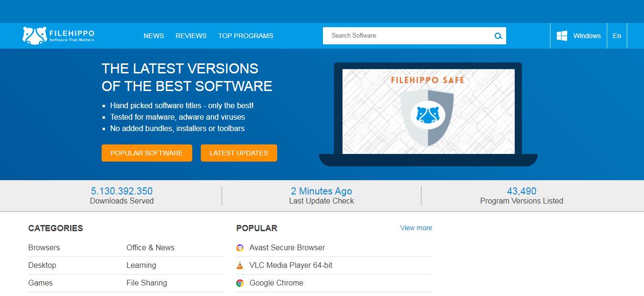Click the VLC cone icon
The height and width of the screenshot is (296, 644).
tap(240, 265)
